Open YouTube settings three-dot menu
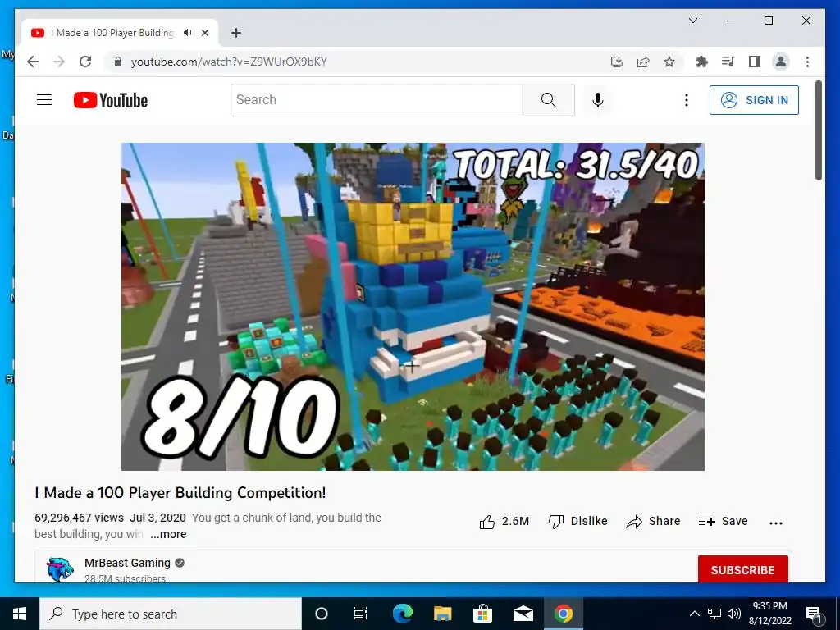 (x=687, y=100)
